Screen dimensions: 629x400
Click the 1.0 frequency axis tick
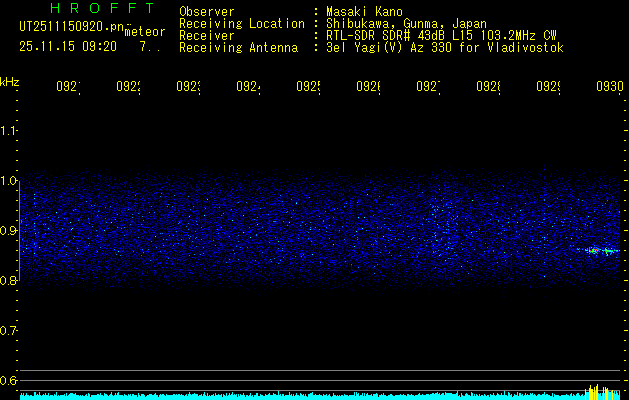click(10, 181)
